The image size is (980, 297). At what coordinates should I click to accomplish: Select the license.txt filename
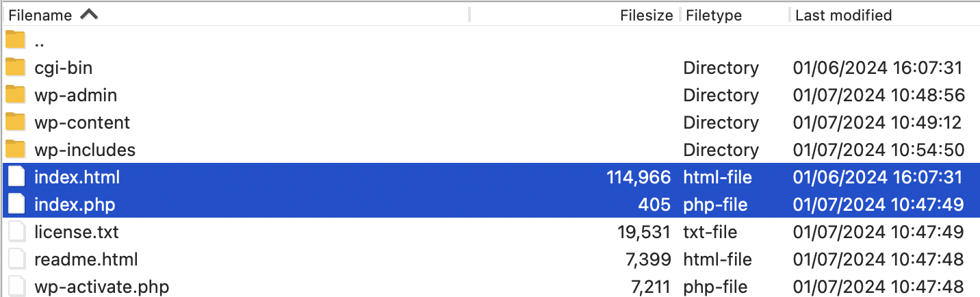[77, 232]
